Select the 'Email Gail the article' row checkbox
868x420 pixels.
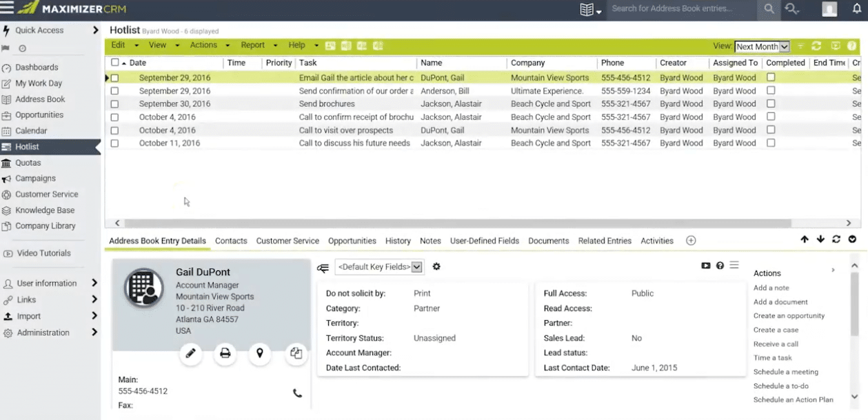point(114,78)
